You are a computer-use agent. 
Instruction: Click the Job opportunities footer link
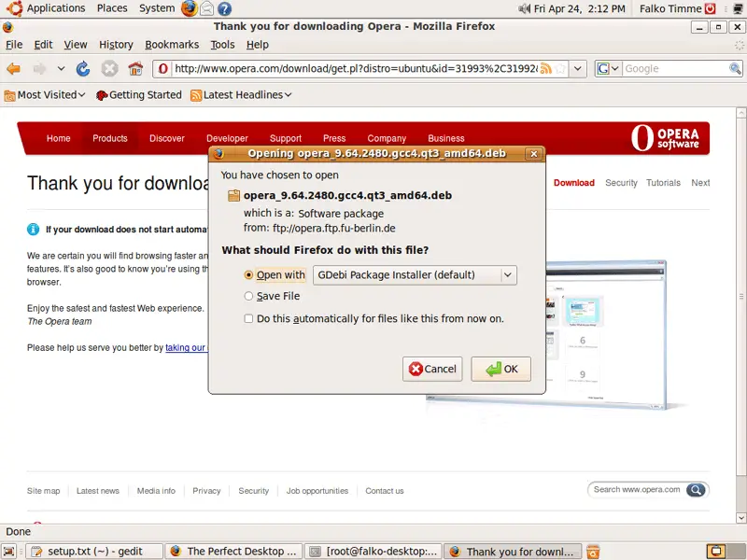pos(317,491)
